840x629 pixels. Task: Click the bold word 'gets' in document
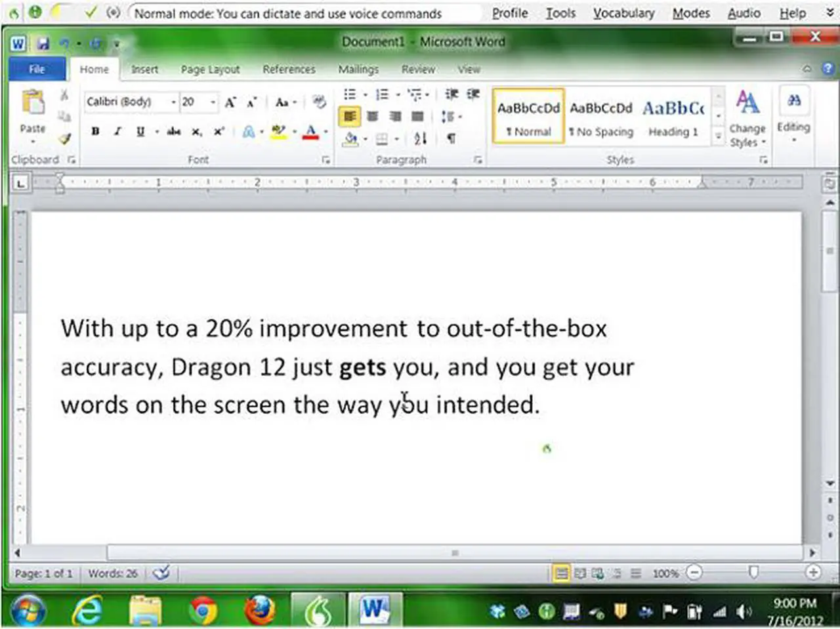coord(362,367)
